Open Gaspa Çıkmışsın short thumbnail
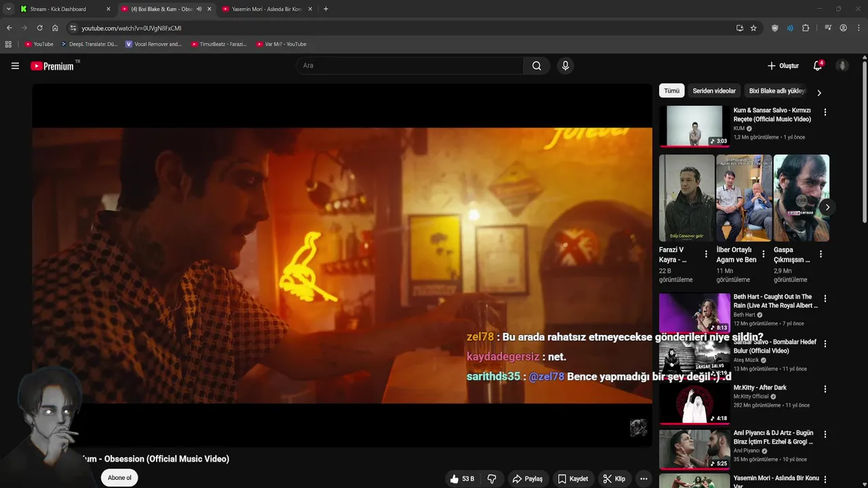Screen dimensions: 868x488 point(802,198)
